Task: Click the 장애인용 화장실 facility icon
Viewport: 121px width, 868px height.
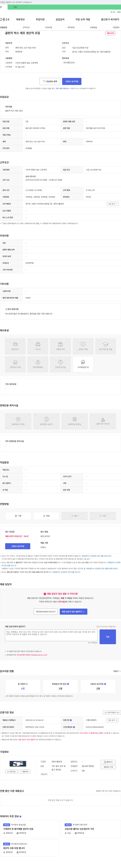Action: (75, 421)
